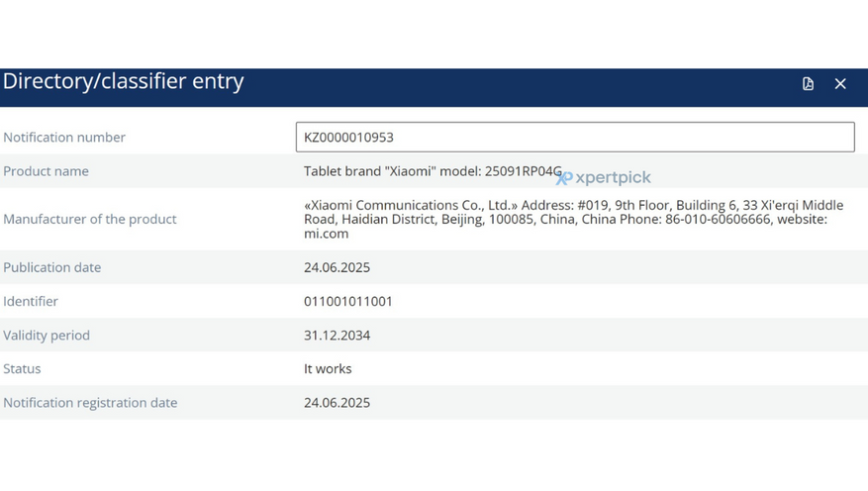This screenshot has width=868, height=491.
Task: Click the "Manufacturer of the product" label
Action: coord(90,219)
